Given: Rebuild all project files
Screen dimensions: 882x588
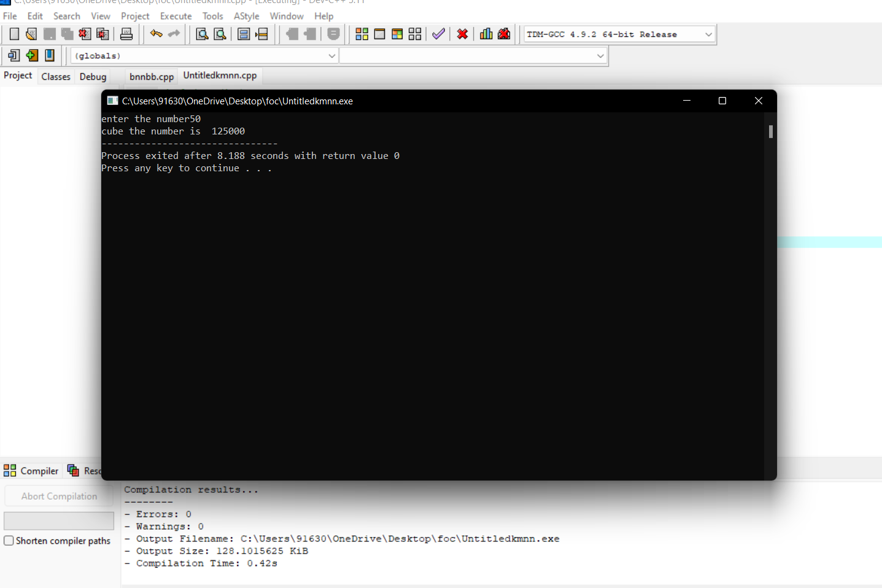Looking at the screenshot, I should (x=415, y=34).
